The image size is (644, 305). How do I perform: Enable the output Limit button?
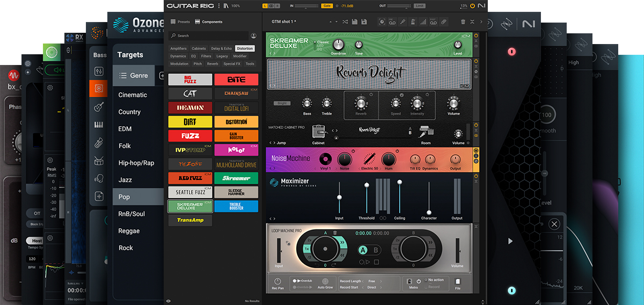(x=420, y=6)
